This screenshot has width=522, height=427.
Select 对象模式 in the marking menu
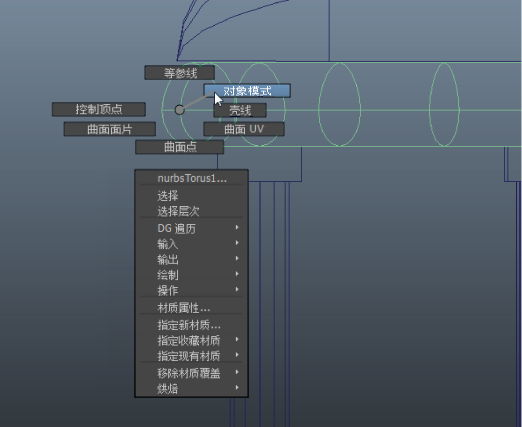tap(247, 91)
